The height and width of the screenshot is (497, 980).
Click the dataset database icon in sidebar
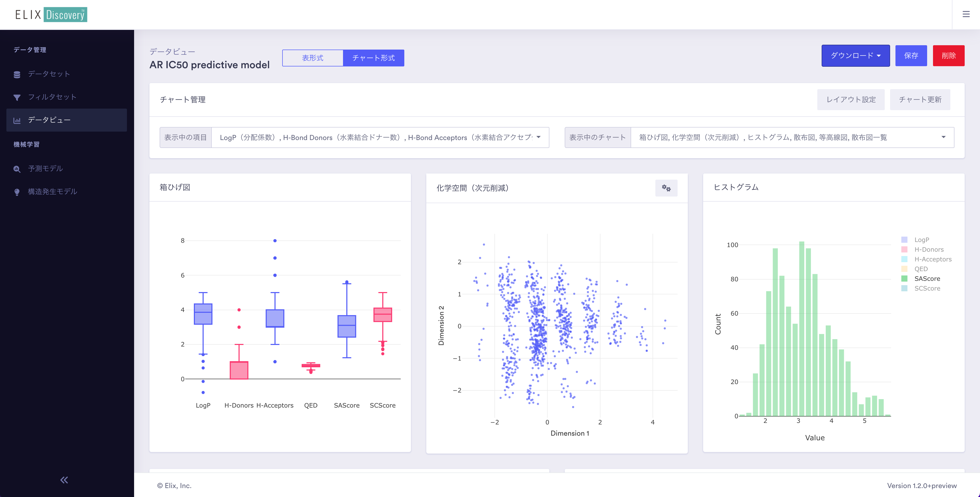[17, 74]
